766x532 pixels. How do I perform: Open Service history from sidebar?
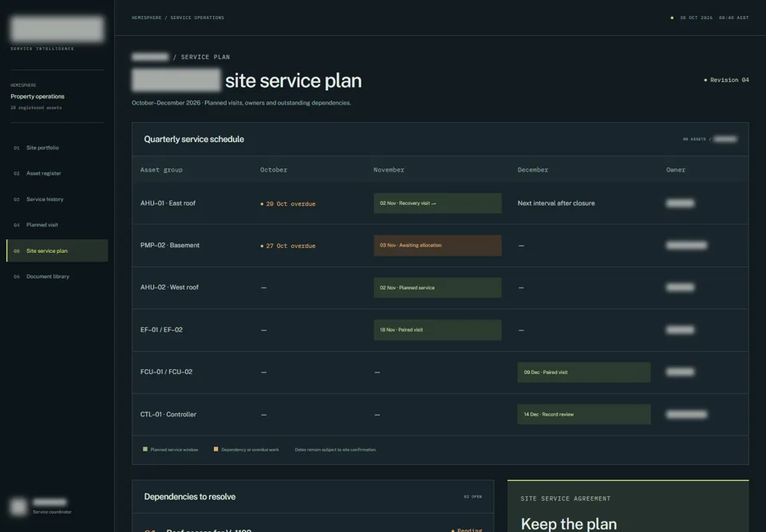point(57,199)
